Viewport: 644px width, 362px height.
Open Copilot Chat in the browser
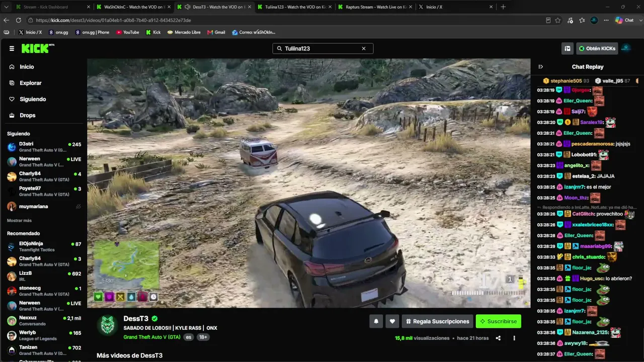point(624,20)
